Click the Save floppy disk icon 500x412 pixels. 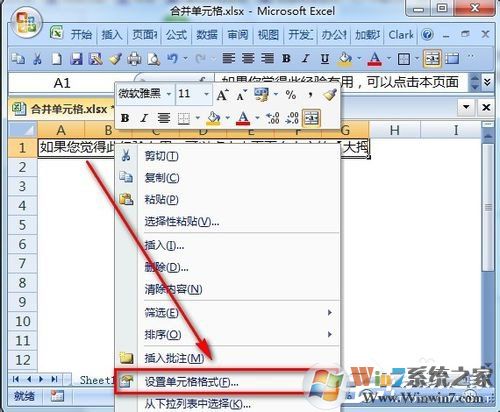pyautogui.click(x=76, y=59)
